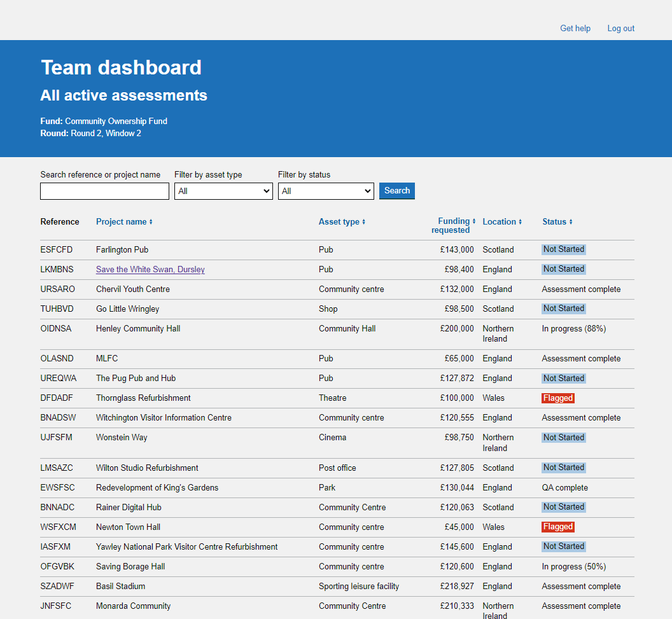The width and height of the screenshot is (672, 619).
Task: Log out of the dashboard
Action: [620, 28]
